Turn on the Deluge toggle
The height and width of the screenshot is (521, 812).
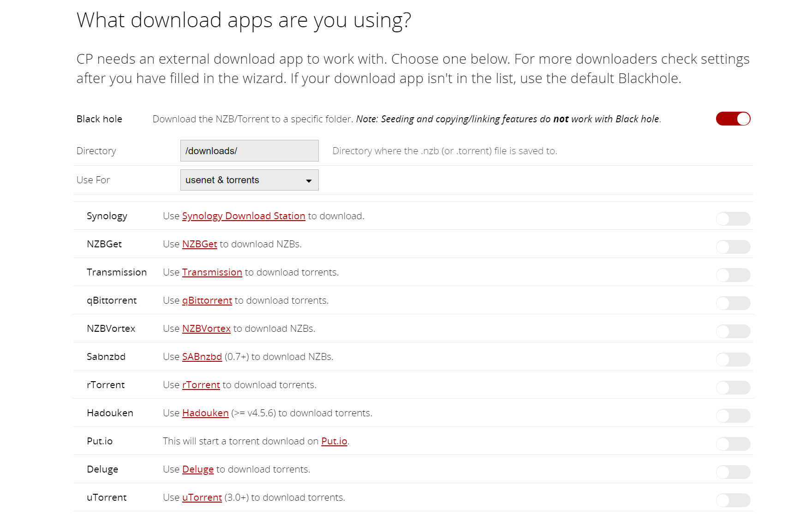pyautogui.click(x=733, y=472)
